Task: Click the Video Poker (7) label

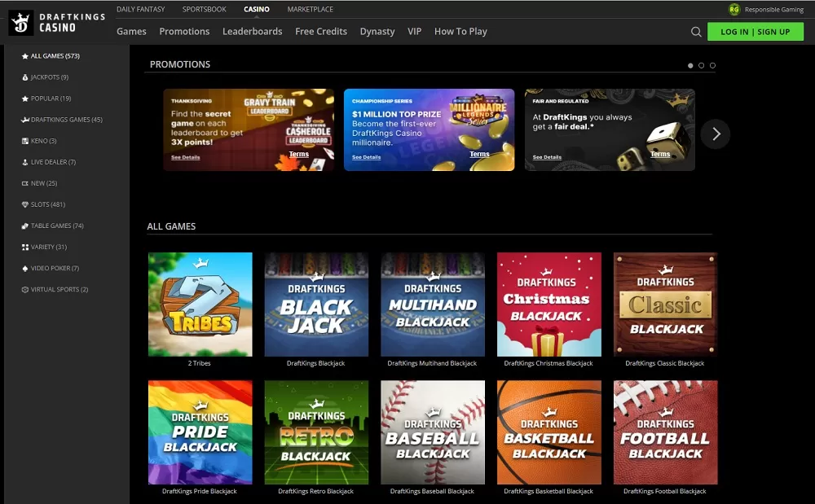Action: click(x=55, y=269)
